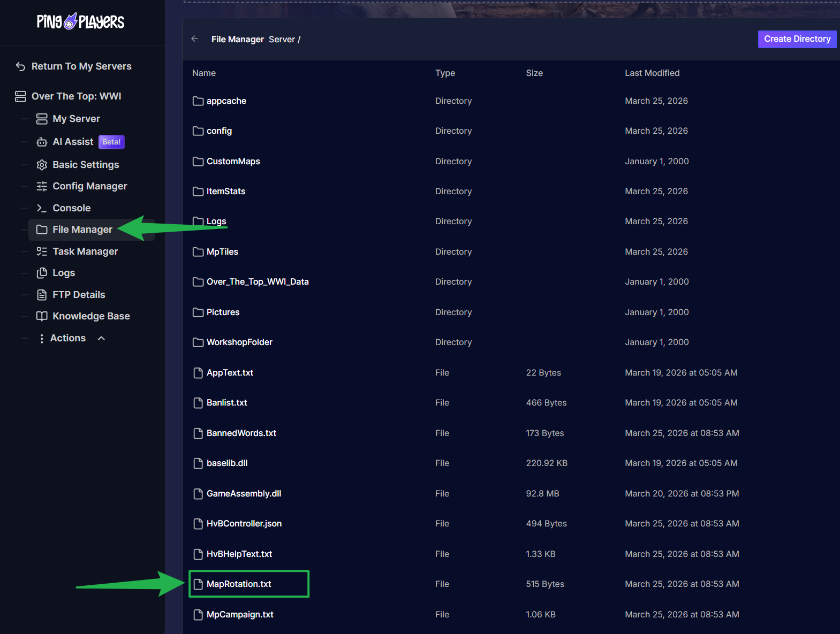Open the My Server page
Screen dimensions: 840x634
point(76,119)
